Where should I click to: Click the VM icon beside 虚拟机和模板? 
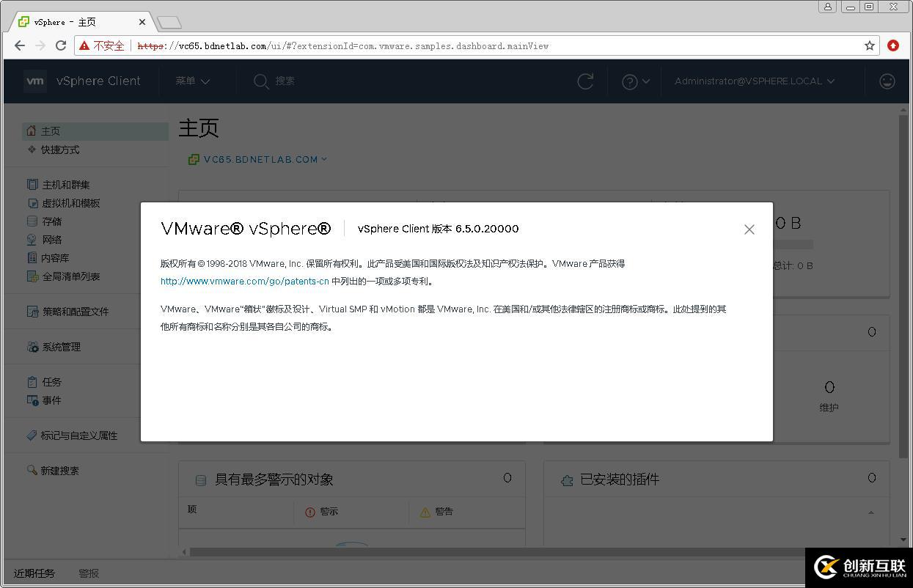coord(32,203)
